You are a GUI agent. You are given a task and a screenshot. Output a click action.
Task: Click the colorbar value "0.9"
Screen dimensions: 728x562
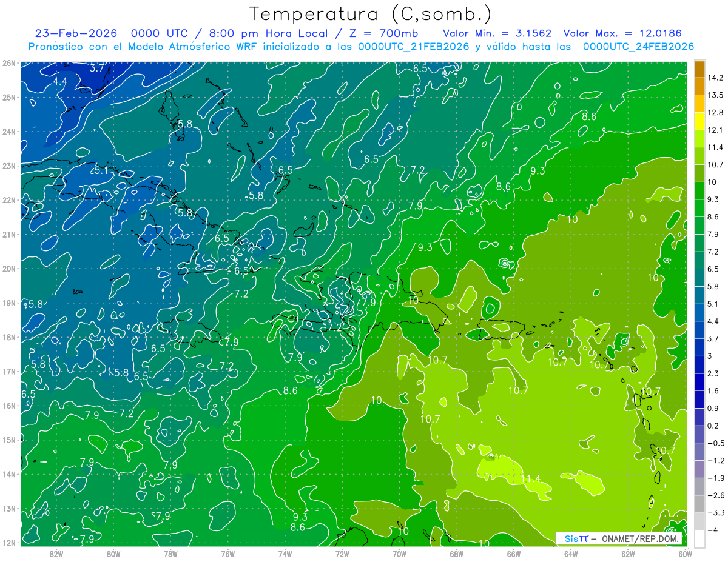coord(713,408)
